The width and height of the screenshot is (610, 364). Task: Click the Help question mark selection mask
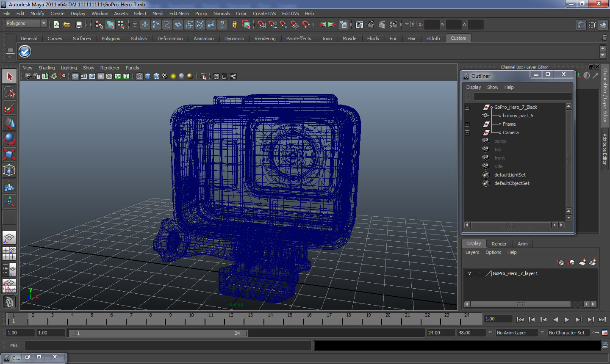(x=222, y=25)
